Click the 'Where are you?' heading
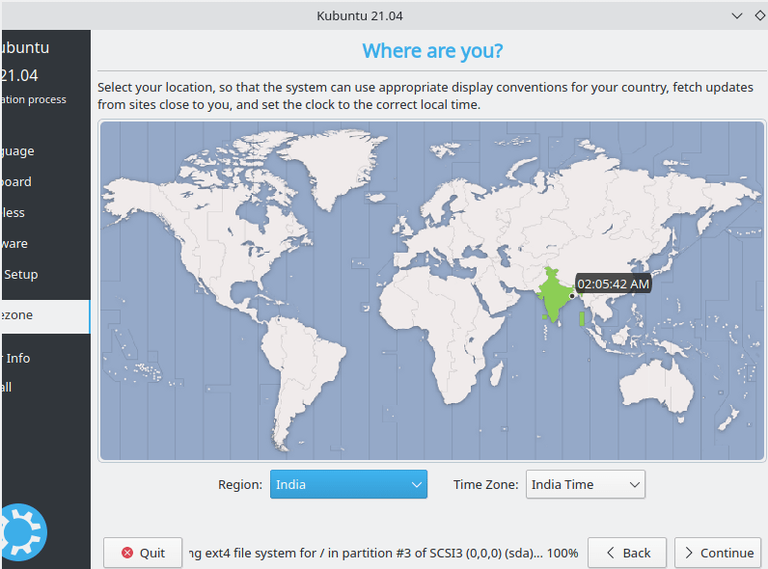Screen dimensions: 768x569 click(432, 51)
